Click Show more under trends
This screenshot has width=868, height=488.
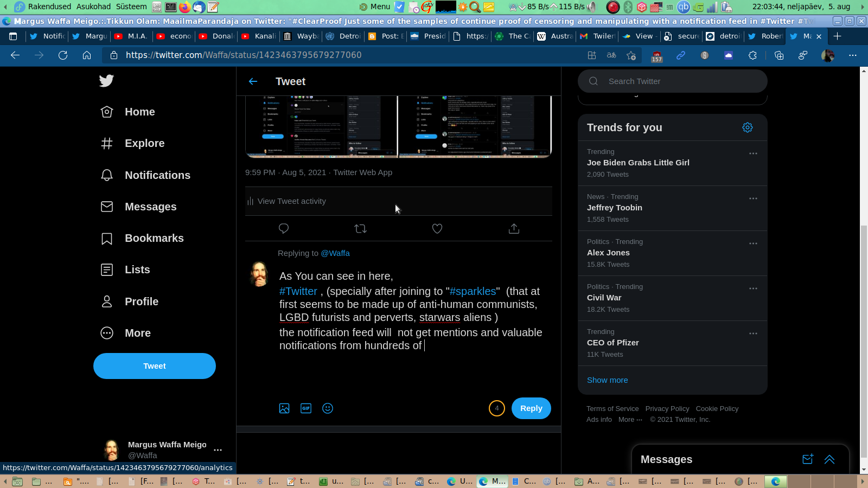(x=607, y=380)
